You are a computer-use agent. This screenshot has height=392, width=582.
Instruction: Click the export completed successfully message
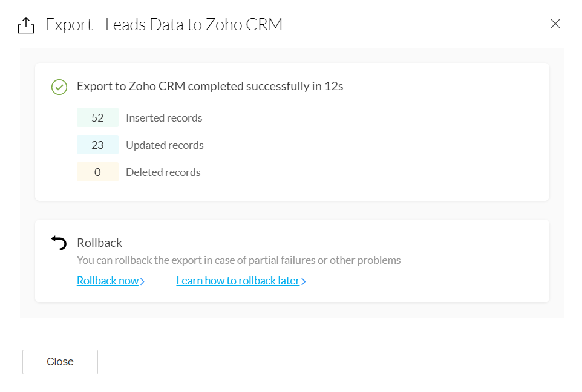click(210, 86)
